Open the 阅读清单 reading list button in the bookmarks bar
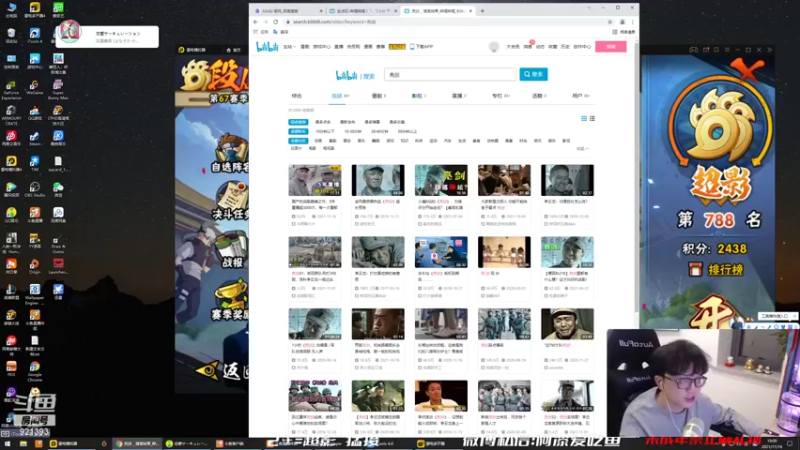This screenshot has height=450, width=800. 624,32
